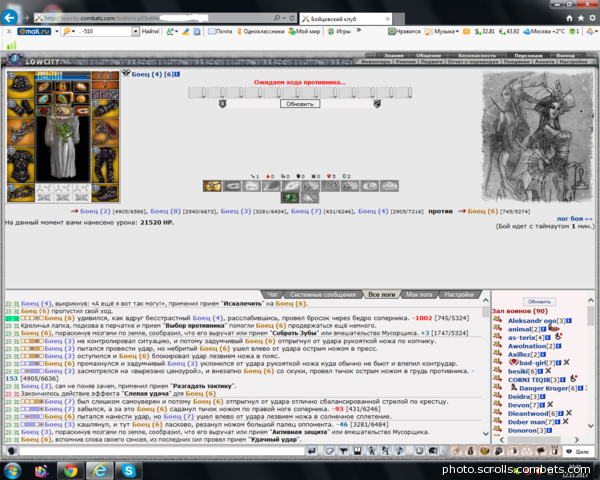Open the Чат tab
This screenshot has width=600, height=480.
[x=272, y=294]
